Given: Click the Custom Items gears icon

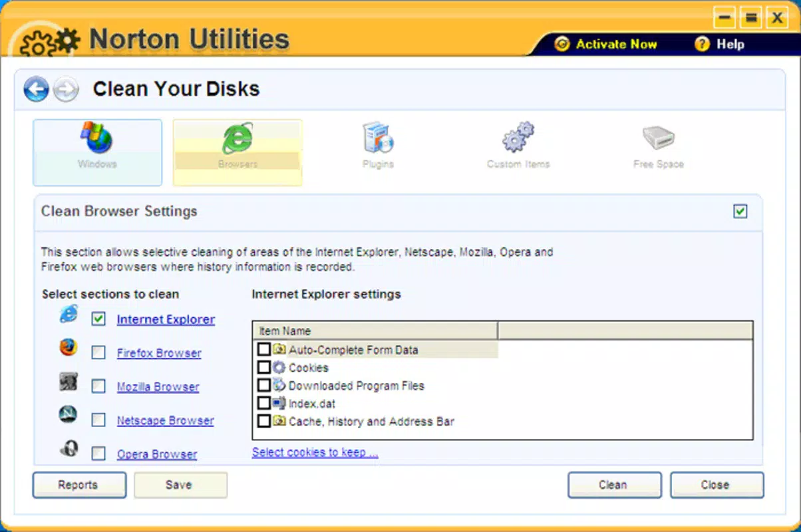Looking at the screenshot, I should (518, 138).
